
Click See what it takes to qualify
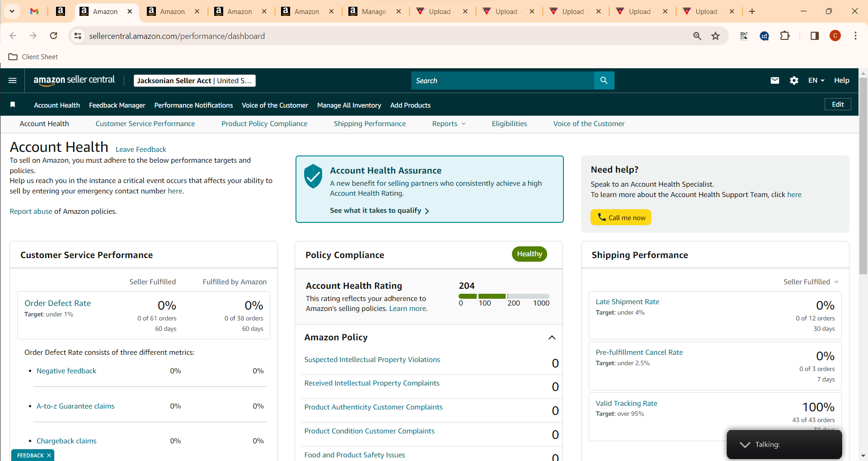tap(380, 211)
